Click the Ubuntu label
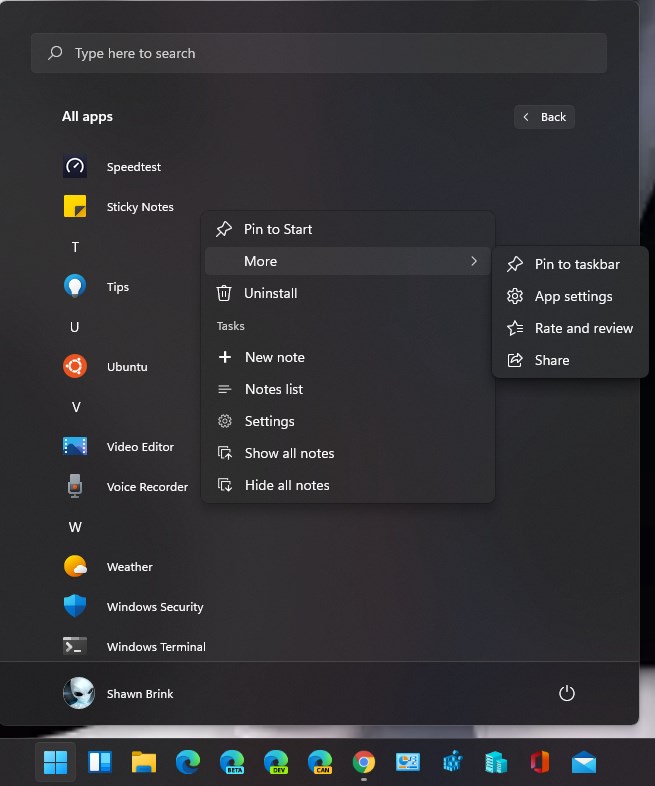The height and width of the screenshot is (786, 655). [127, 367]
